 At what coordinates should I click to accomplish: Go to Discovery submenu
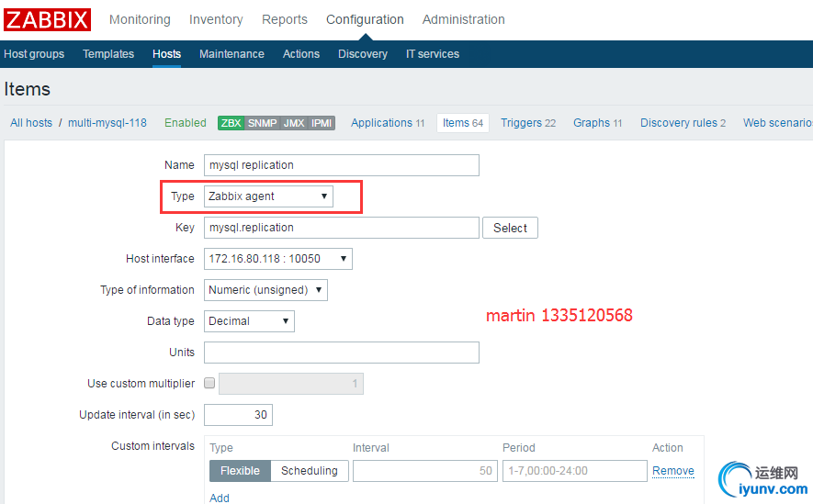tap(363, 54)
